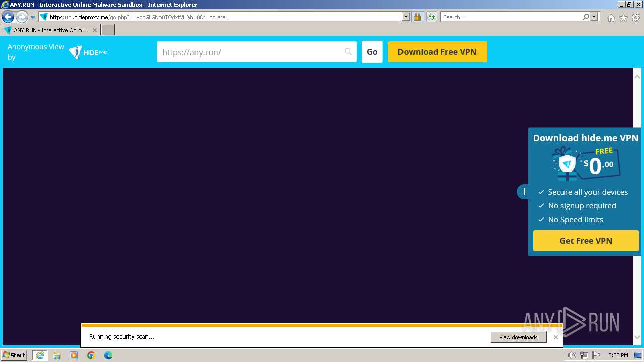The image size is (644, 362).
Task: Click the security lock icon
Action: pyautogui.click(x=417, y=17)
